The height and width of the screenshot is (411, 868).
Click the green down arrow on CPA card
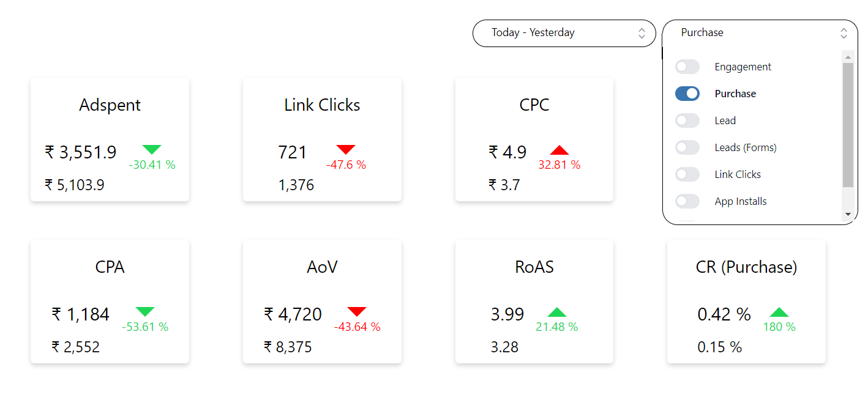pyautogui.click(x=145, y=311)
